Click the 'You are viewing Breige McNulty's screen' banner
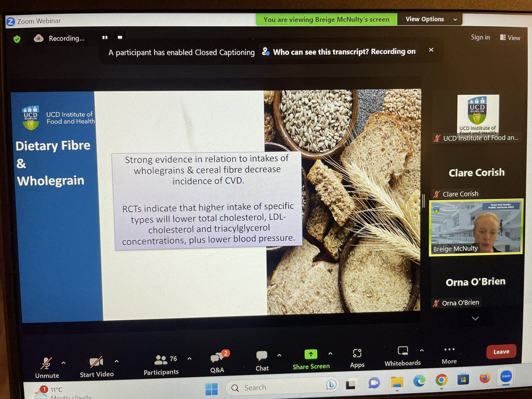Image resolution: width=532 pixels, height=399 pixels. (326, 20)
